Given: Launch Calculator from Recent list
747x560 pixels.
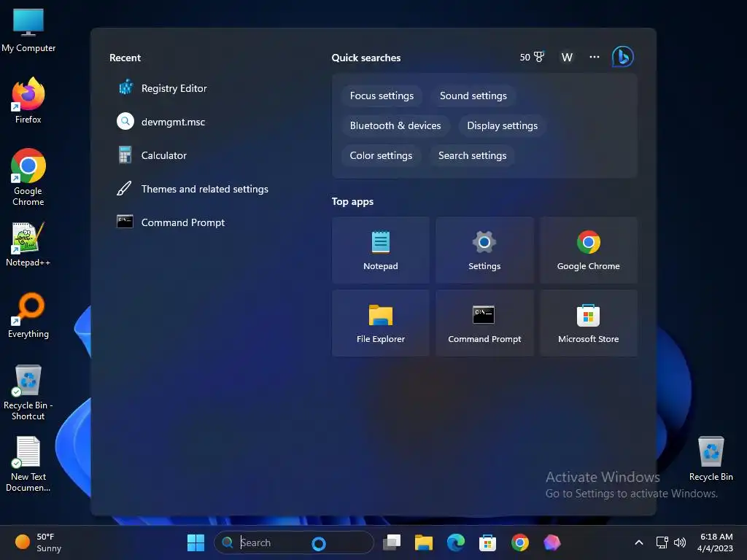Looking at the screenshot, I should [x=152, y=155].
